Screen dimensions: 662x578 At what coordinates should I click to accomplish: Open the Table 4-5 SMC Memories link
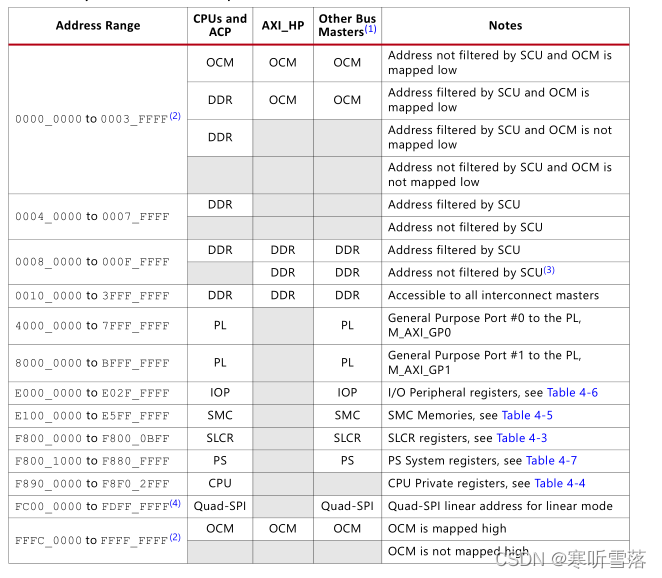click(x=527, y=415)
